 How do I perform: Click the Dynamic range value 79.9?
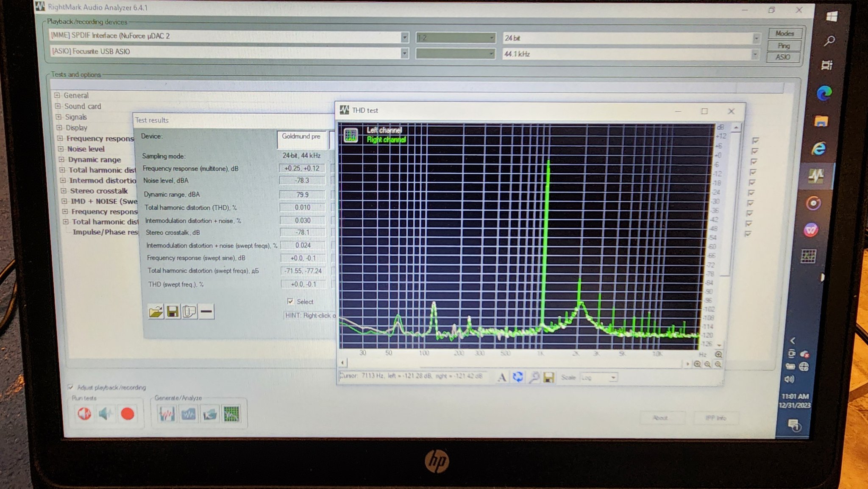tap(303, 194)
